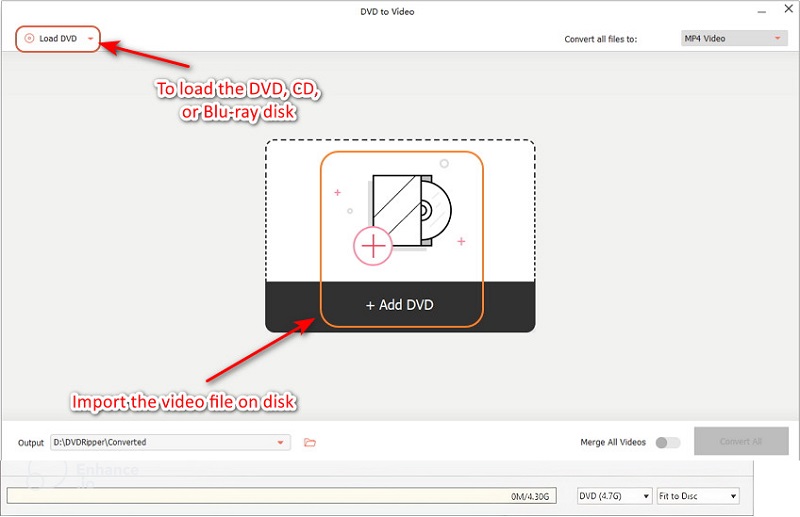Click the Merge All Videos label
This screenshot has width=800, height=517.
point(613,442)
